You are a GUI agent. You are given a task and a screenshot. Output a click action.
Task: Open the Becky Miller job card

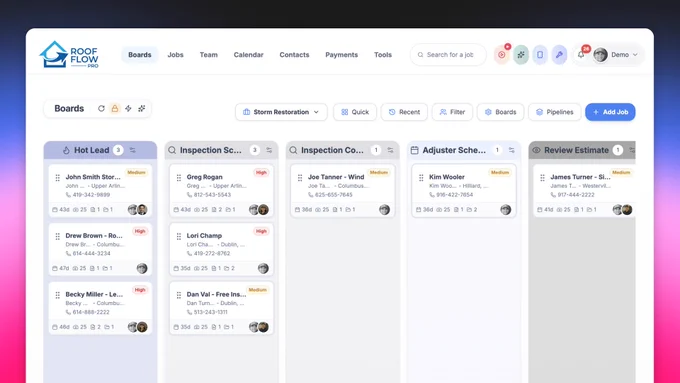(100, 308)
